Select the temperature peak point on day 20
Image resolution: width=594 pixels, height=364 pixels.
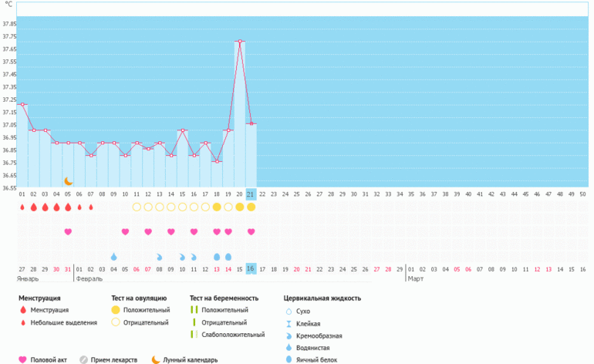(x=240, y=41)
